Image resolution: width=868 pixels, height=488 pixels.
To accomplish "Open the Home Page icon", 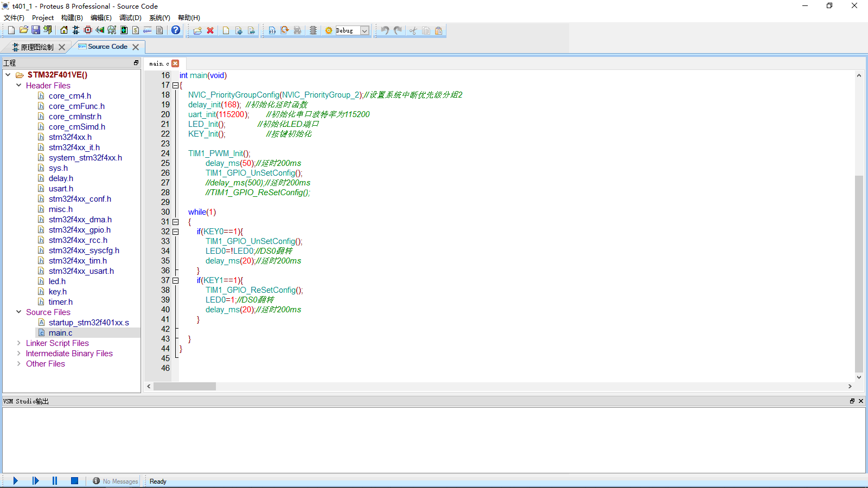I will click(x=64, y=30).
